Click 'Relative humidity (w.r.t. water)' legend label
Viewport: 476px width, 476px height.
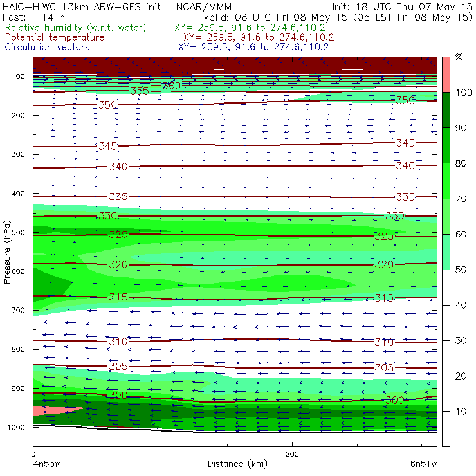(76, 28)
